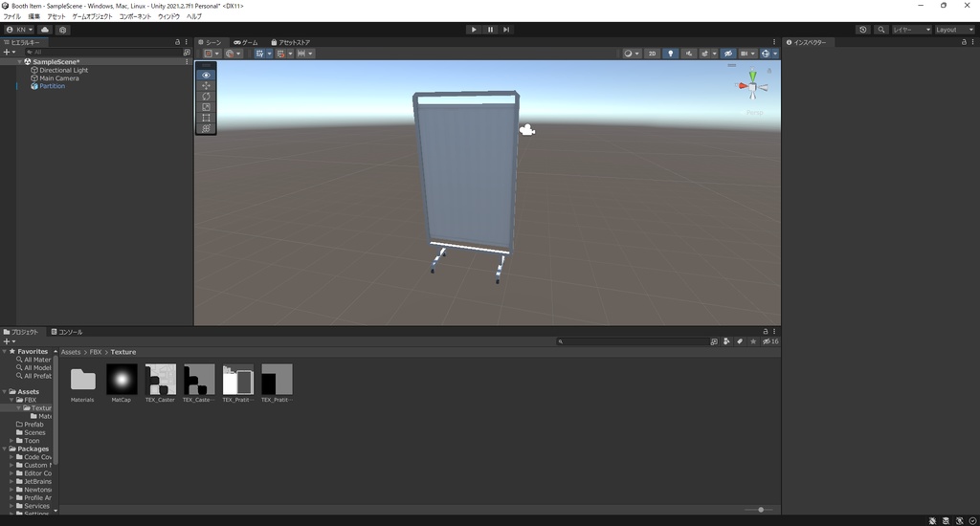Go to FBX in breadcrumb path
The height and width of the screenshot is (526, 980).
point(95,352)
